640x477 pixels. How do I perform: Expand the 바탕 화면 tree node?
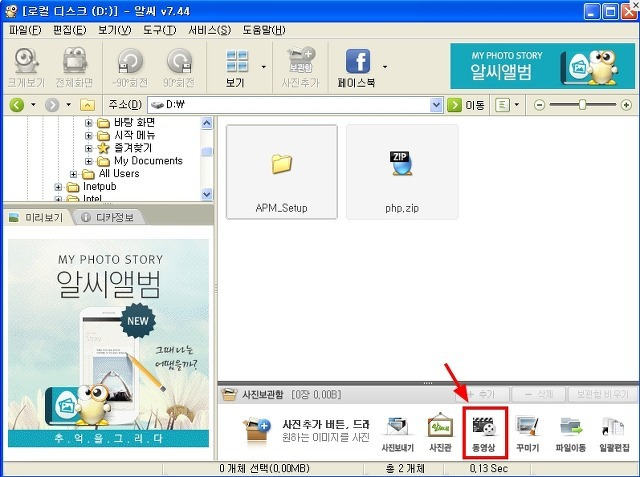pyautogui.click(x=89, y=122)
